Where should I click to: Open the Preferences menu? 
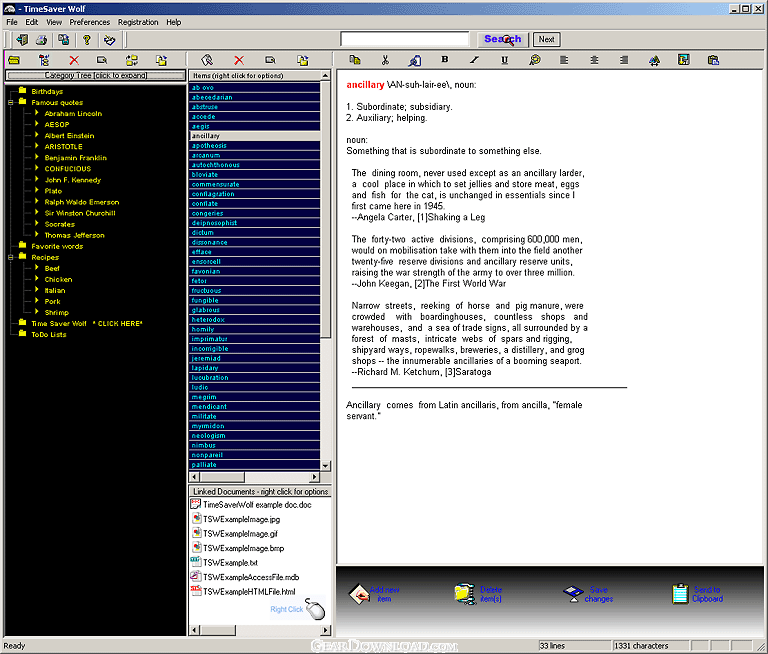(x=90, y=22)
